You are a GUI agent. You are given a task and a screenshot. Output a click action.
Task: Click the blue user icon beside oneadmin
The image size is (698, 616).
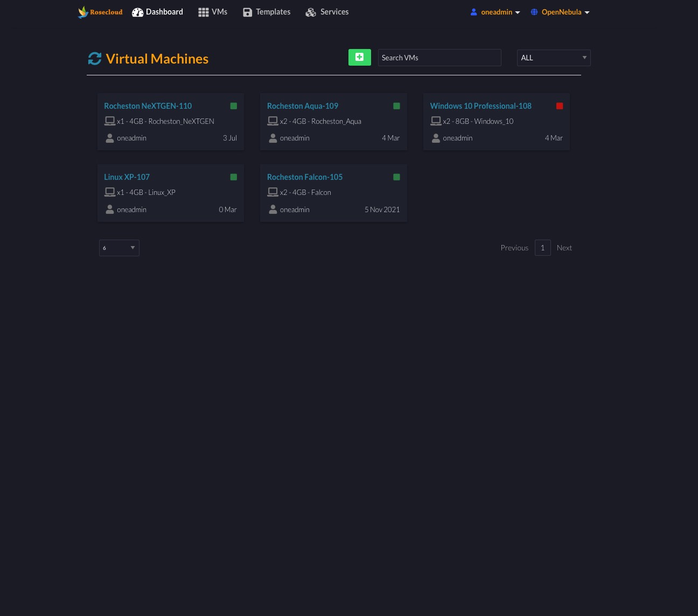tap(473, 12)
